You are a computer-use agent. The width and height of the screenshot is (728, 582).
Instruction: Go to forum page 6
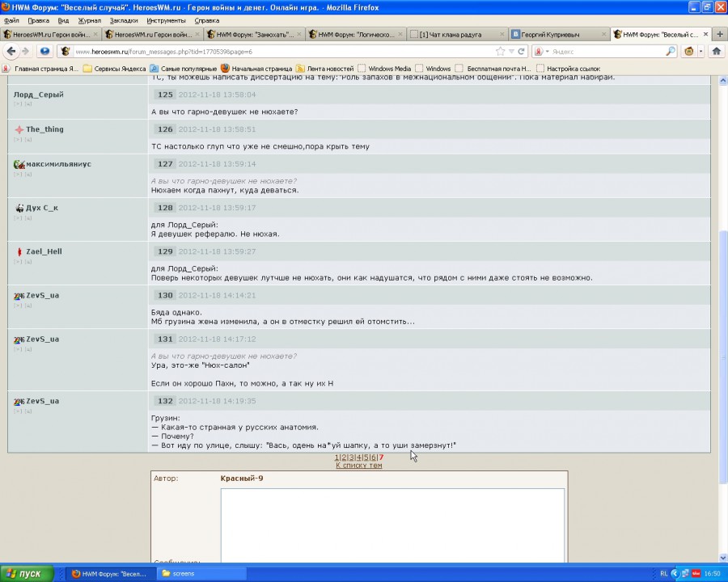pos(374,458)
